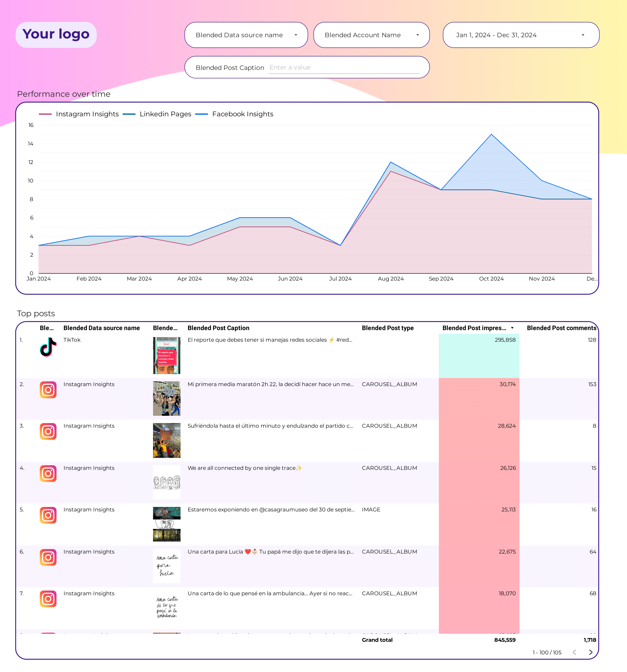Sort by Blended Post type column header
Image resolution: width=627 pixels, height=672 pixels.
coord(387,328)
